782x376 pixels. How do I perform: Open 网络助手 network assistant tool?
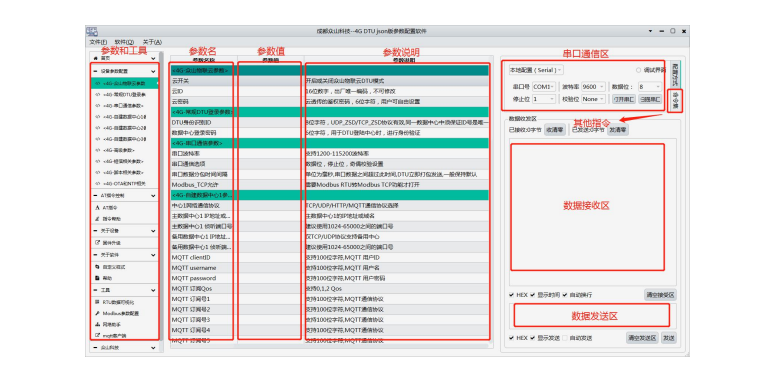(x=125, y=324)
